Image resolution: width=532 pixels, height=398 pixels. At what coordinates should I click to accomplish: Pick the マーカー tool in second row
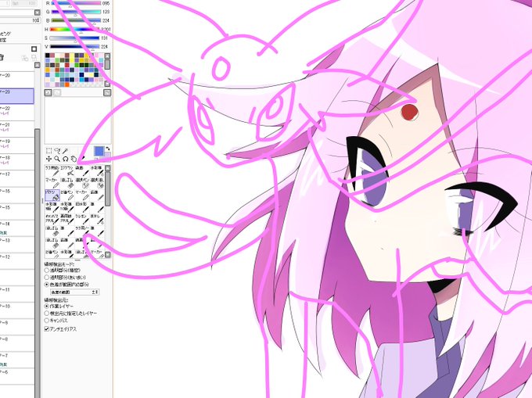(52, 184)
